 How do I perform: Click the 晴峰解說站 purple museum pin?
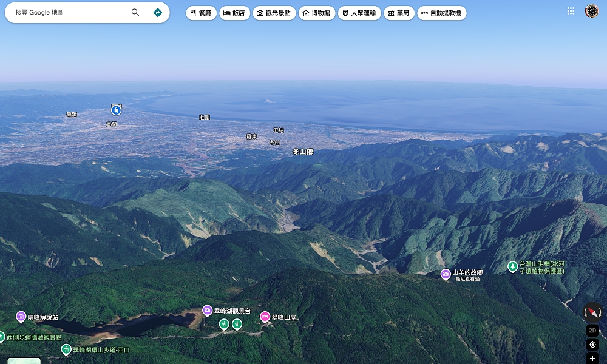[x=21, y=317]
